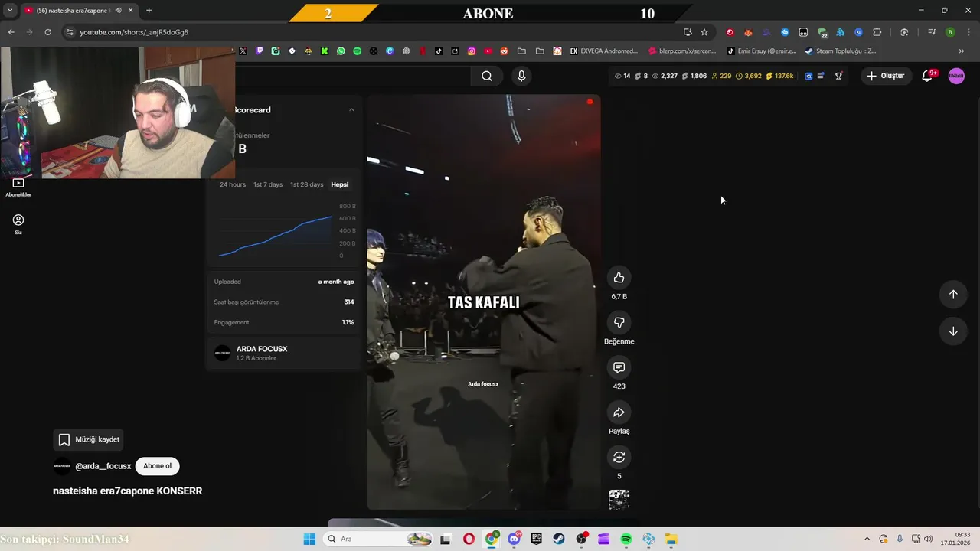Subscribe via Abone ol button
Screen dimensions: 980x551
pos(157,466)
